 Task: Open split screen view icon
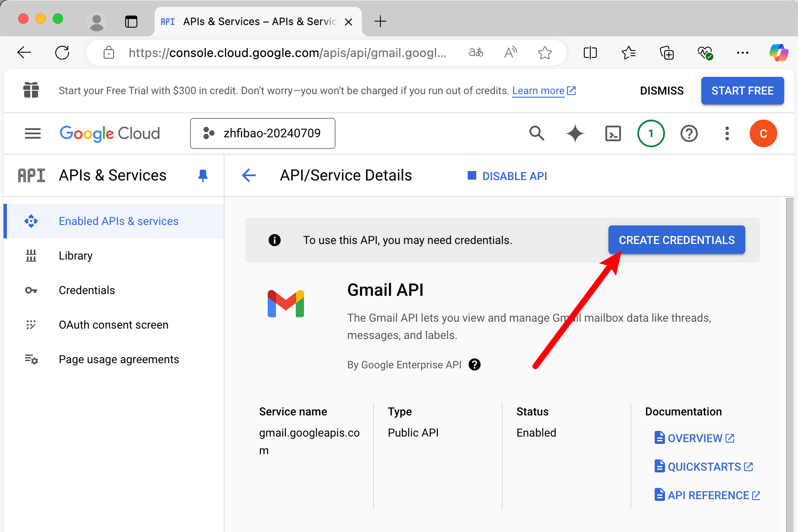pos(590,53)
